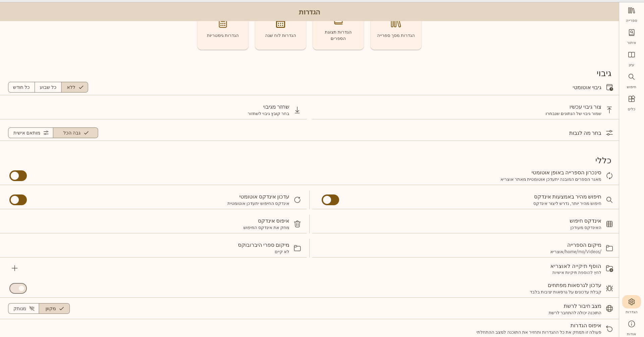Enable עדכון לגרסאות מפתחים switch

tap(18, 288)
